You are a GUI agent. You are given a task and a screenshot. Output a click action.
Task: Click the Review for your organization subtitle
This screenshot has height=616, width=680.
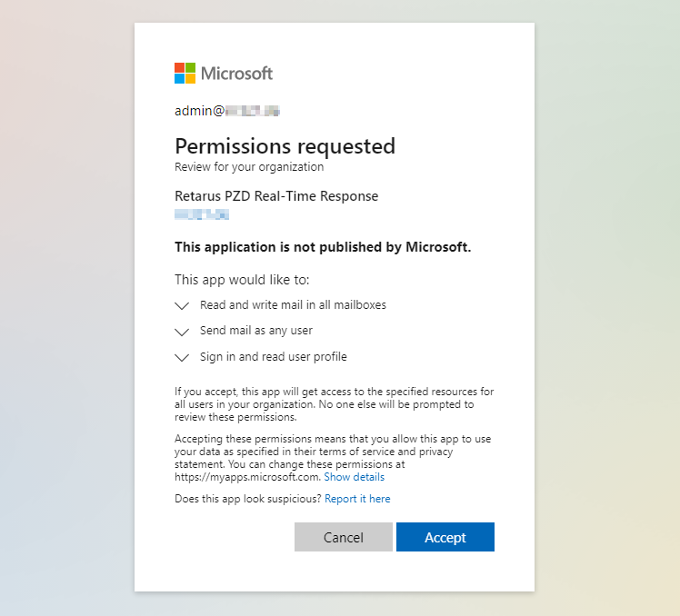[x=249, y=167]
